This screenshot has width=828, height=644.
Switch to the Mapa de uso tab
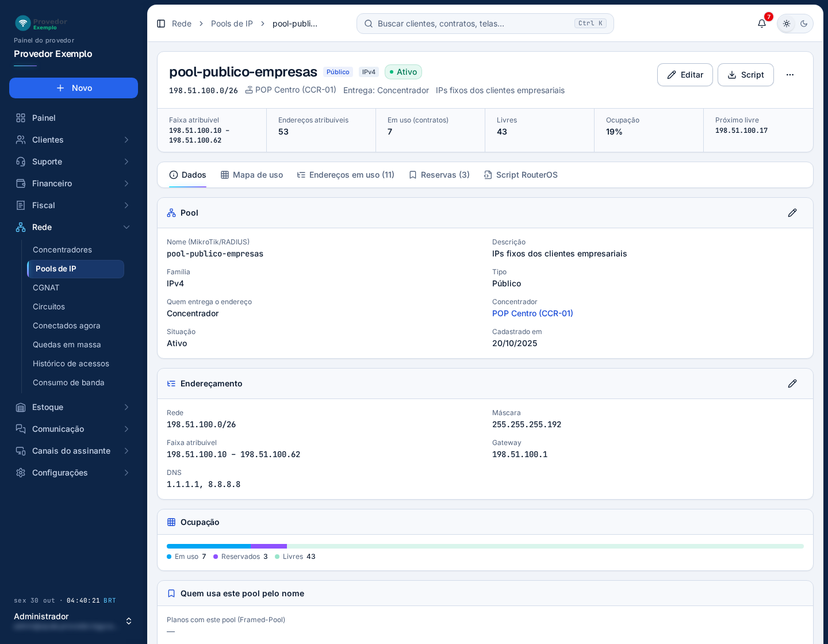point(252,175)
